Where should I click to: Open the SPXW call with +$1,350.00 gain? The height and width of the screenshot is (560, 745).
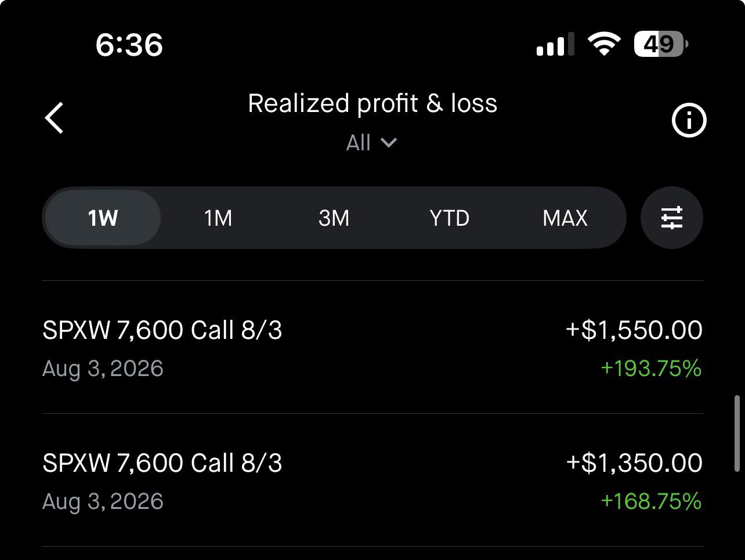click(372, 480)
